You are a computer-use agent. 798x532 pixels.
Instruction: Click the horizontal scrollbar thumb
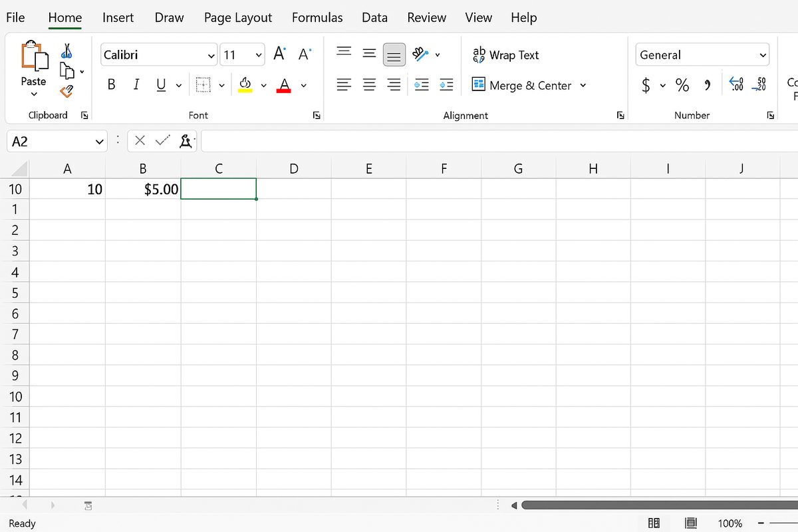click(660, 505)
